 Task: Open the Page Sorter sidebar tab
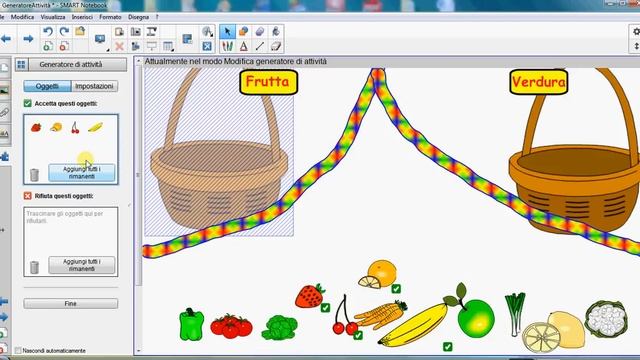(x=4, y=68)
